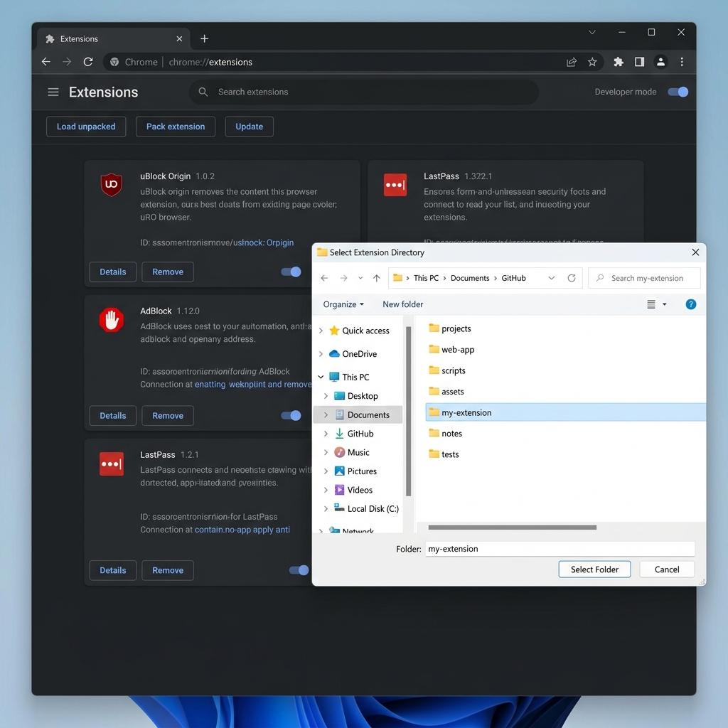
Task: Change the dialog view layout icon
Action: pyautogui.click(x=651, y=304)
